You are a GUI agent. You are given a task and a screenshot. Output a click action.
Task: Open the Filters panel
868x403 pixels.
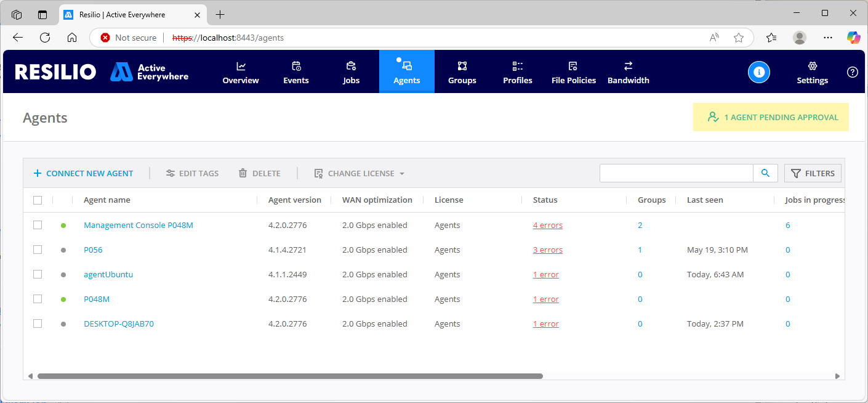[813, 173]
